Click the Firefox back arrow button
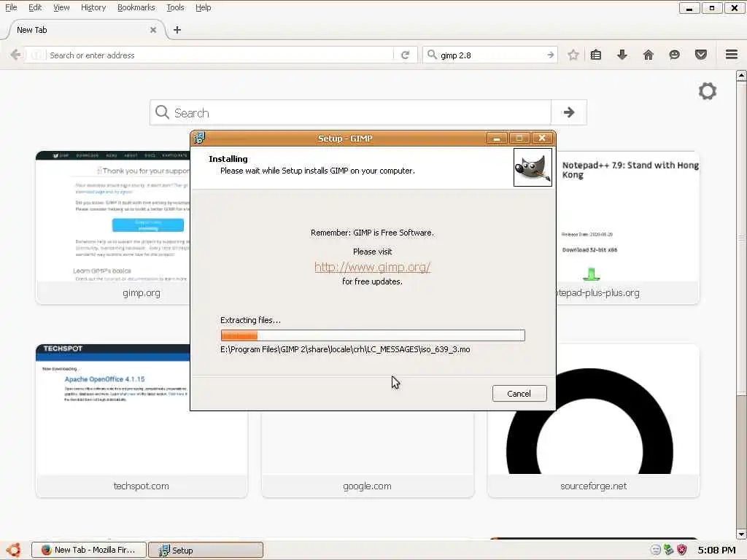This screenshot has height=560, width=747. [15, 55]
